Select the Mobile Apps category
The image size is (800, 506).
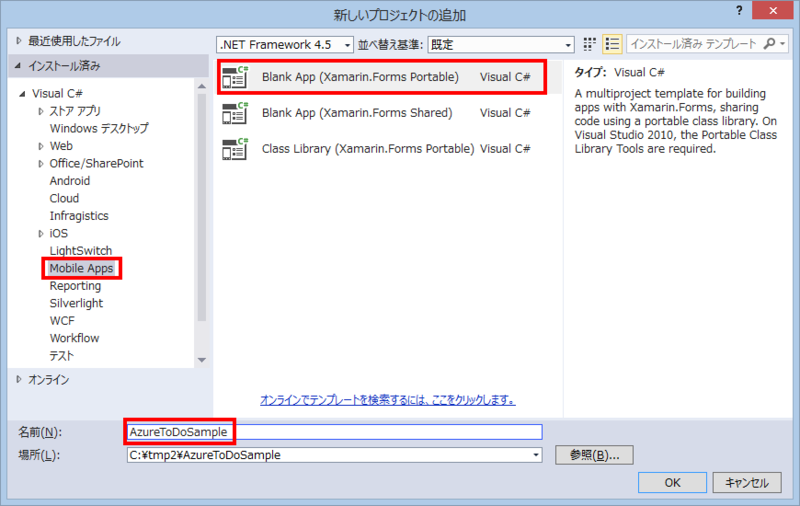pyautogui.click(x=81, y=268)
